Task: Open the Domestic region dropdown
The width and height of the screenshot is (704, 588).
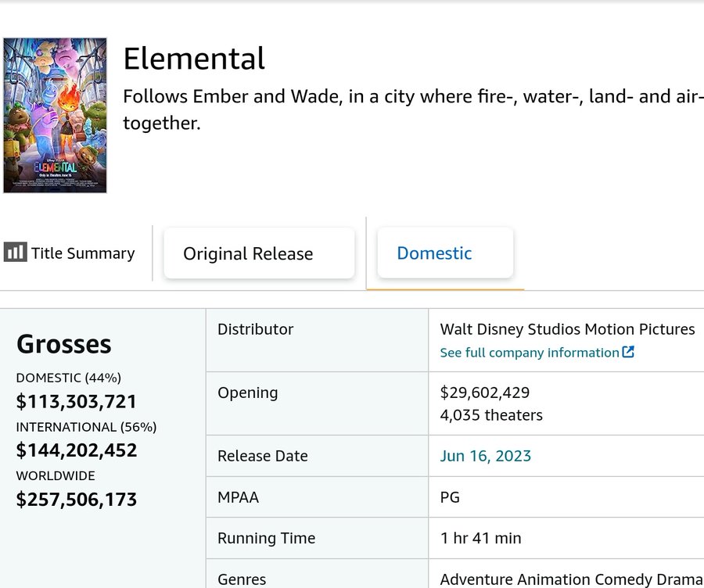Action: [x=445, y=253]
